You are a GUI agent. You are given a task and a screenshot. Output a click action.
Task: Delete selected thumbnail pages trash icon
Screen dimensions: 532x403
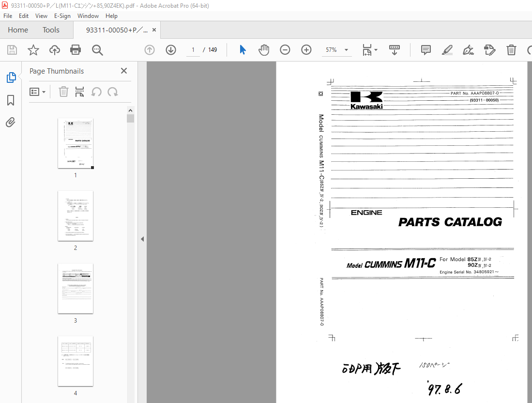[x=63, y=92]
